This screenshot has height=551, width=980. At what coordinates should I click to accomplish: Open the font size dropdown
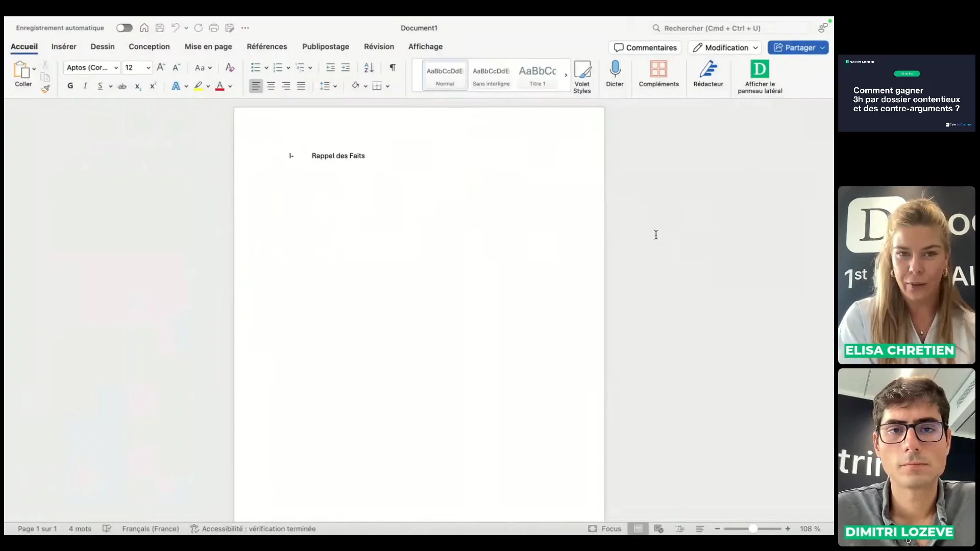pyautogui.click(x=149, y=68)
